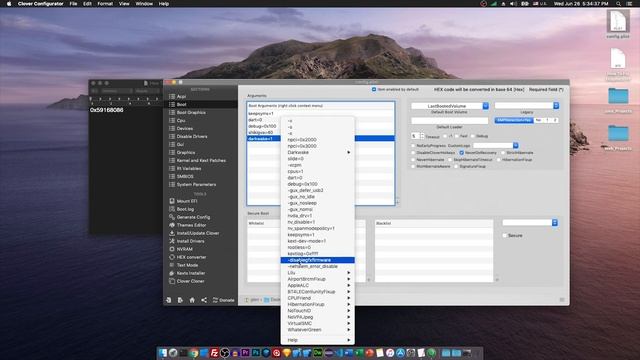The image size is (640, 360).
Task: Open the Window menu in menu bar
Action: tap(144, 4)
